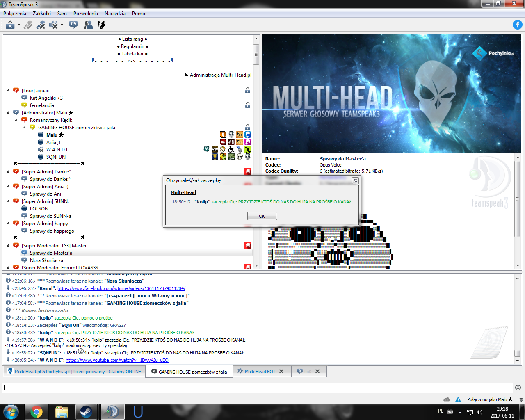Collapse the GAMING HOUSE ziomeczków z jaila channel
This screenshot has height=420, width=525.
[x=25, y=128]
